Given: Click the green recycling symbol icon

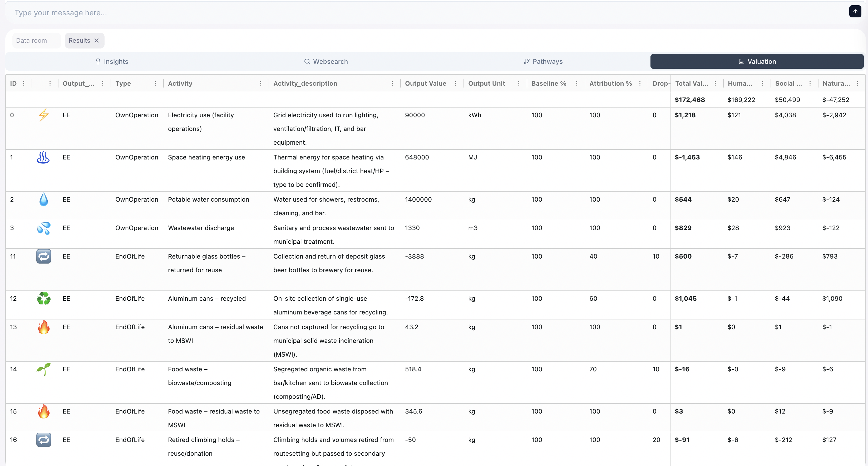Looking at the screenshot, I should click(x=43, y=299).
